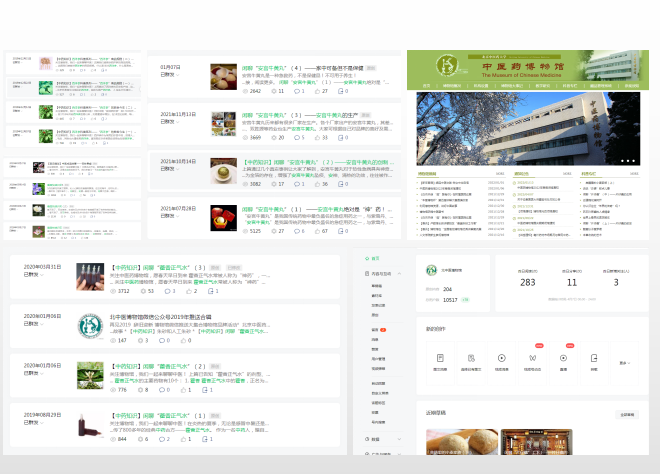The height and width of the screenshot is (474, 660).
Task: Click the video message play icon under new creation
Action: pyautogui.click(x=501, y=357)
